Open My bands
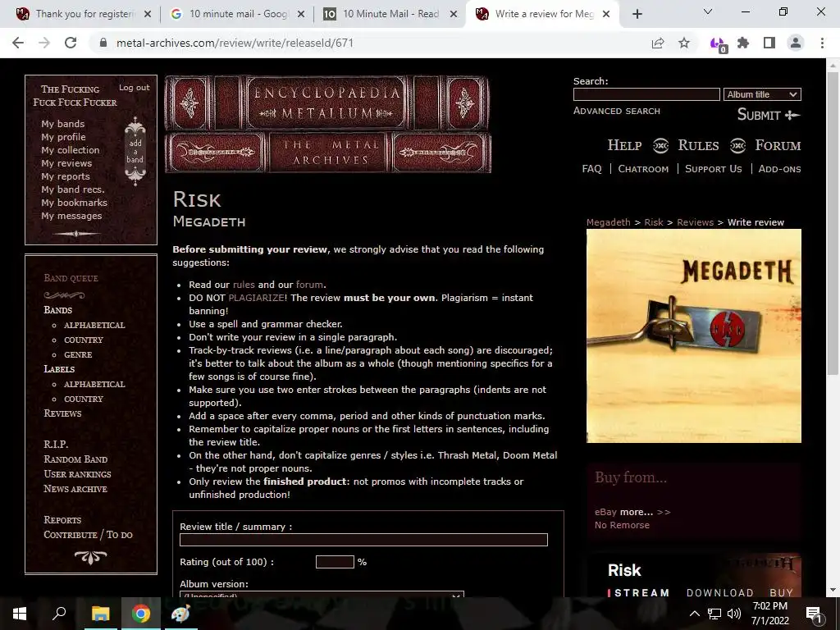This screenshot has height=630, width=840. pyautogui.click(x=62, y=124)
